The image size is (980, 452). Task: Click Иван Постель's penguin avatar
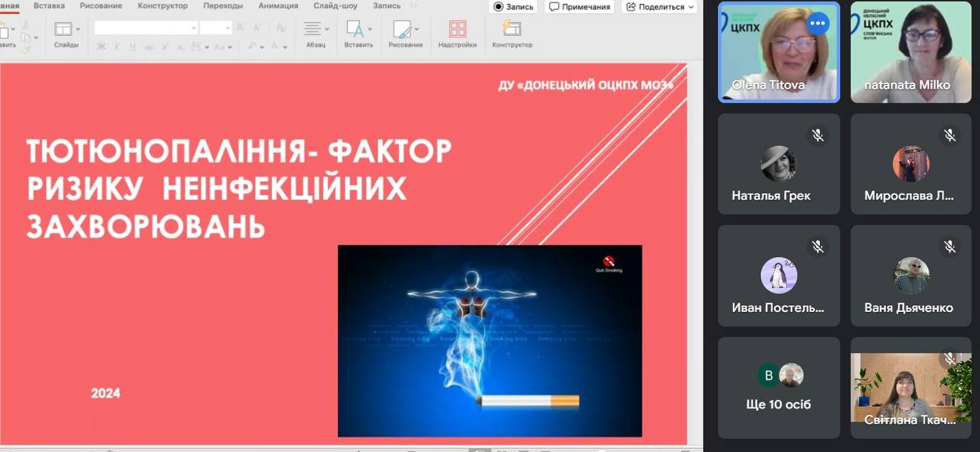tap(779, 275)
